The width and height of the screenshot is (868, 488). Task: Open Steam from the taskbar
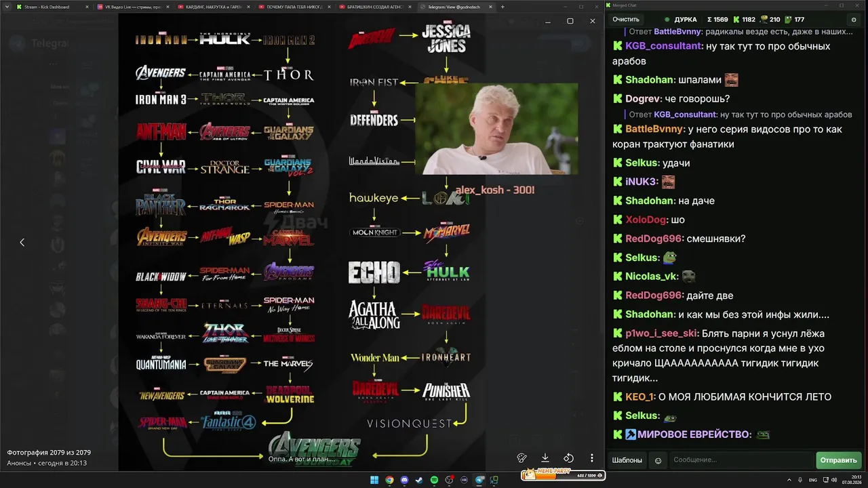click(x=419, y=481)
